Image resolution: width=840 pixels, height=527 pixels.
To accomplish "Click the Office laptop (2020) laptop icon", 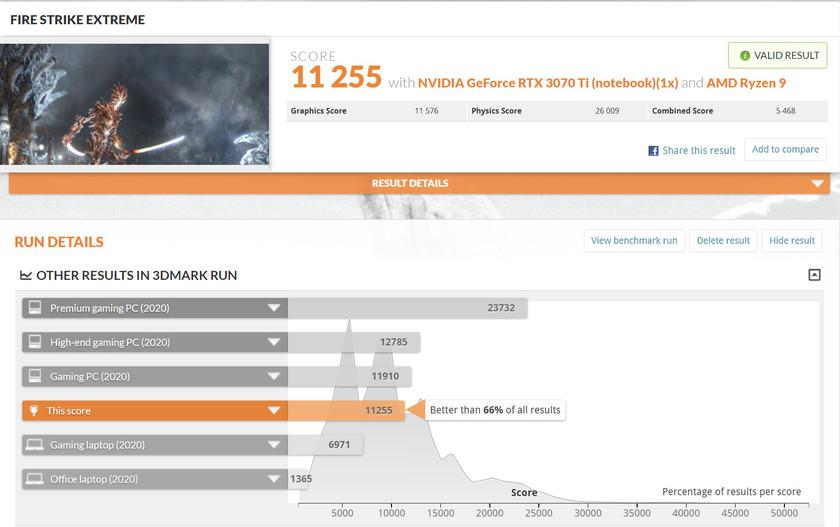I will coord(35,479).
